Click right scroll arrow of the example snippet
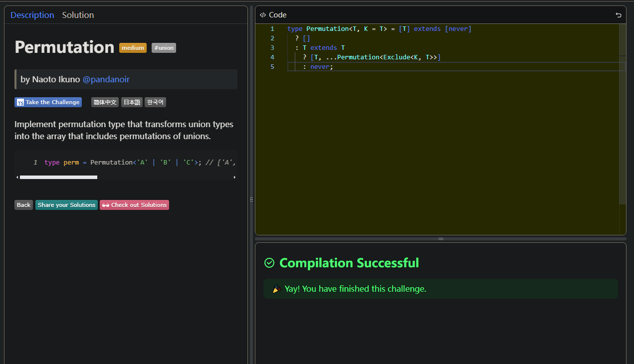 coord(234,177)
